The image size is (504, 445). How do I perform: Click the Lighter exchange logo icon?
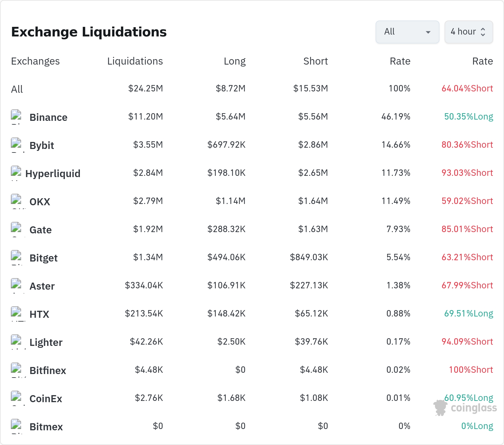tap(16, 342)
